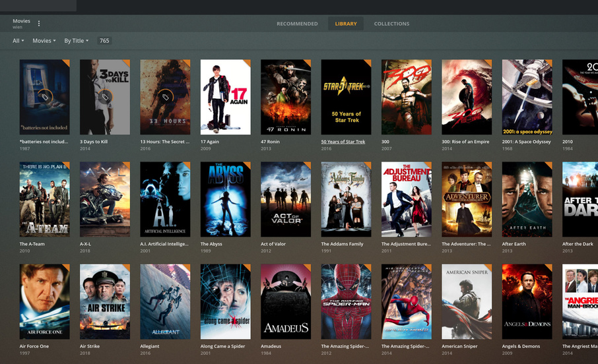Viewport: 598px width, 364px height.
Task: Click the 'Along Came a Spider' title text
Action: pos(222,346)
